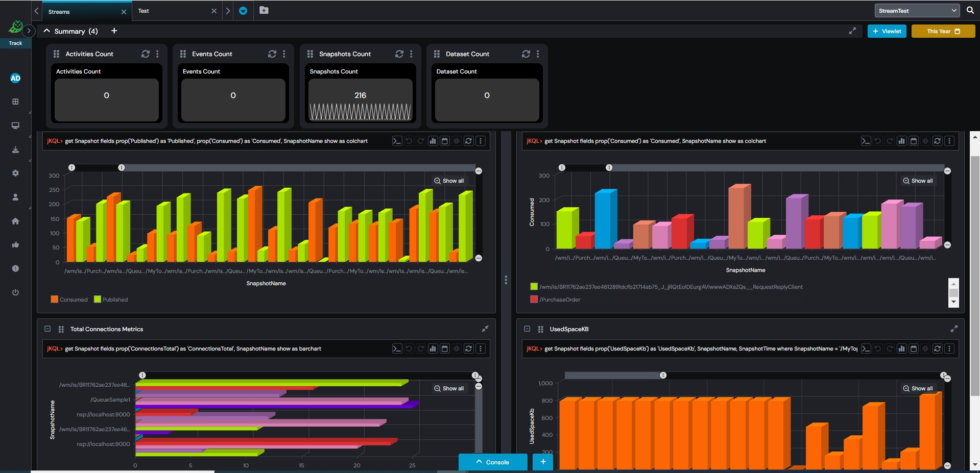Viewport: 980px width, 473px height.
Task: Switch to the Test tab
Action: pyautogui.click(x=144, y=11)
